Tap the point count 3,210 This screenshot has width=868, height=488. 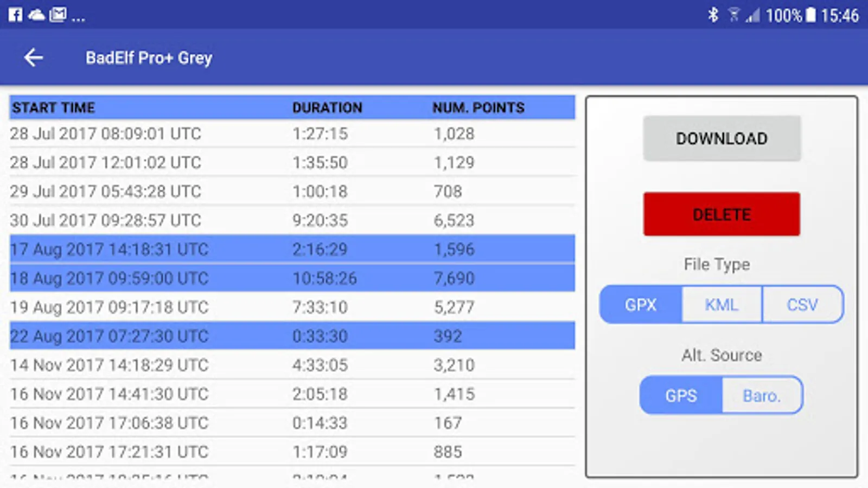click(x=454, y=365)
